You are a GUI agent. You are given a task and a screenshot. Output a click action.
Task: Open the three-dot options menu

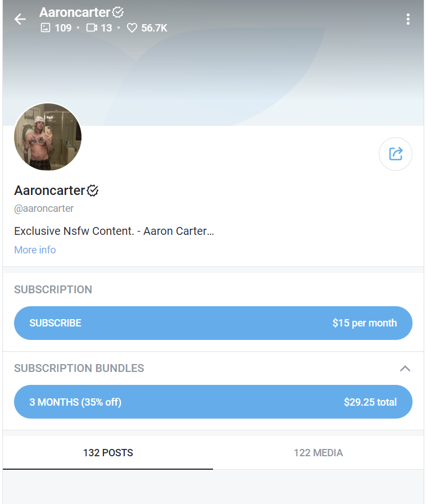click(x=408, y=20)
